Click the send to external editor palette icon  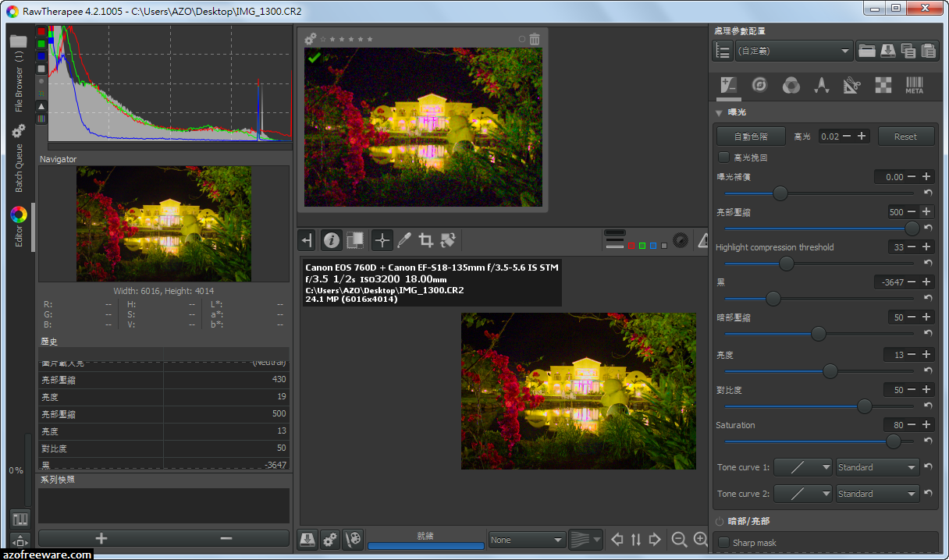(x=354, y=540)
